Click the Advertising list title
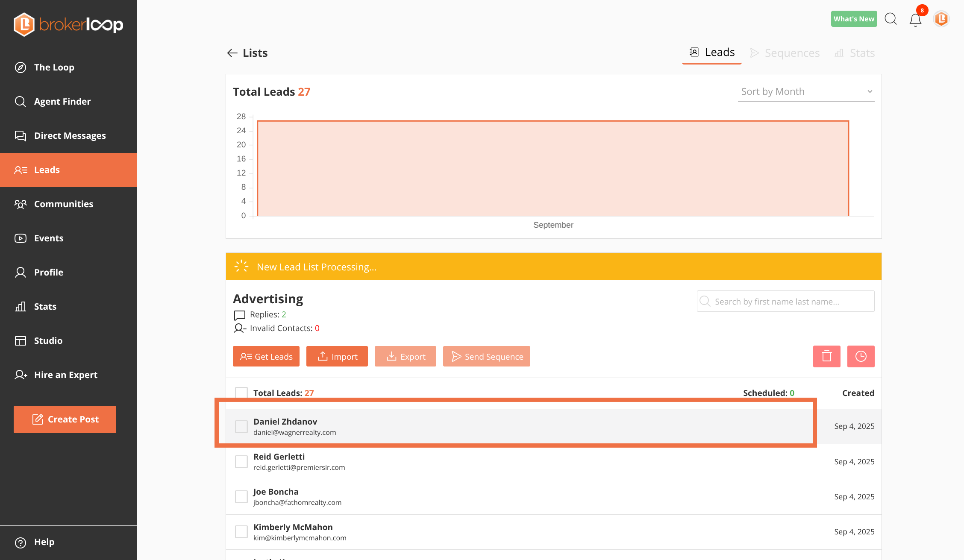The image size is (964, 560). click(x=268, y=299)
